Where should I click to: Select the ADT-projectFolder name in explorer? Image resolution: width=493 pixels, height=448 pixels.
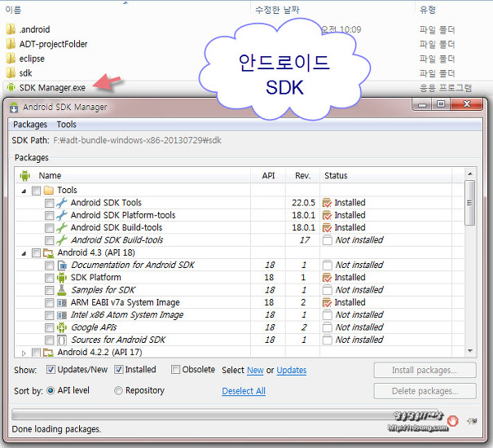(x=54, y=44)
